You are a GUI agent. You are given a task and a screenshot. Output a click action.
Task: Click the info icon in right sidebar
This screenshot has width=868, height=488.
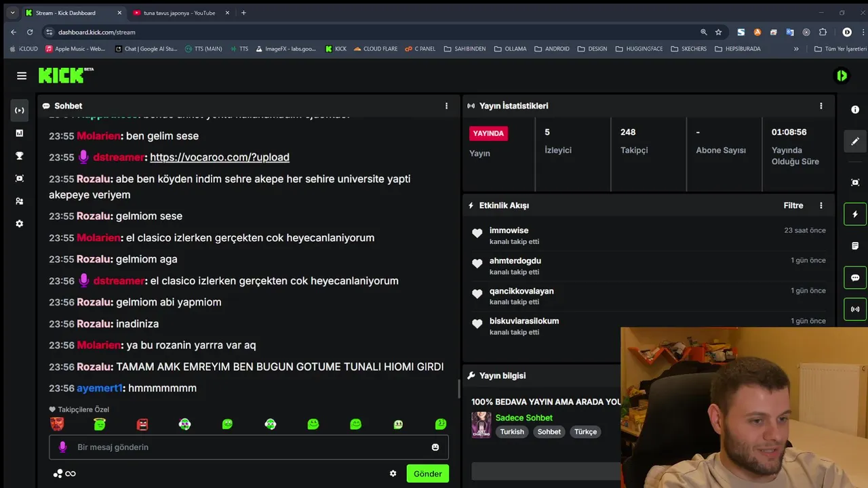pos(855,110)
